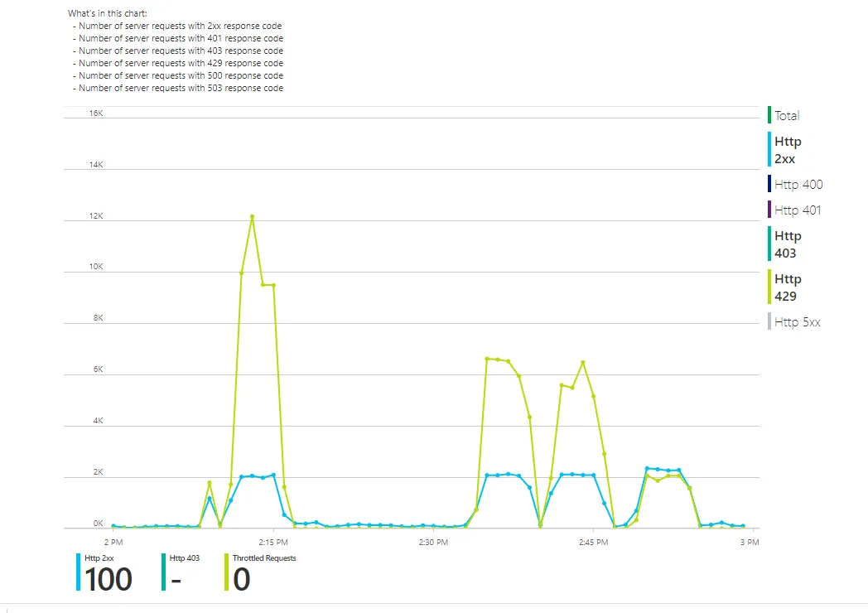The height and width of the screenshot is (613, 868).
Task: Click the chart description text at top
Action: point(108,12)
